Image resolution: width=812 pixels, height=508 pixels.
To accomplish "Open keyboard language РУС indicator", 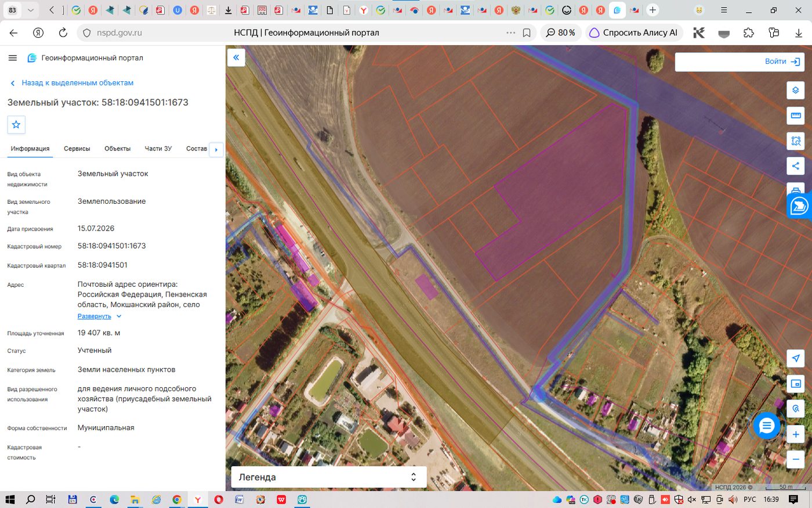I will coord(750,499).
